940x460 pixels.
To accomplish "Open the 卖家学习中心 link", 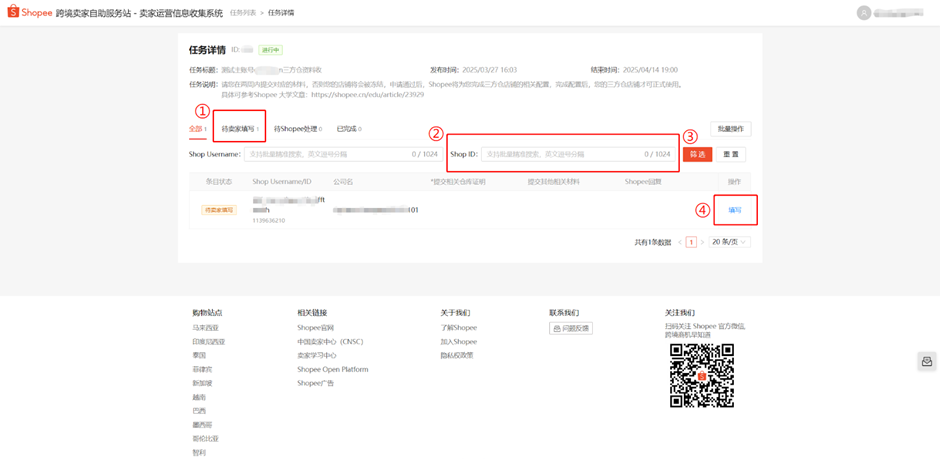I will [x=317, y=356].
